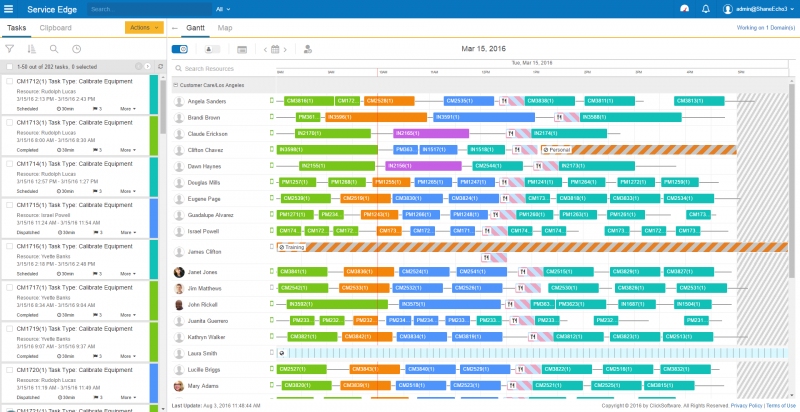800x412 pixels.
Task: Toggle the Gantt clock view switch
Action: pos(180,49)
